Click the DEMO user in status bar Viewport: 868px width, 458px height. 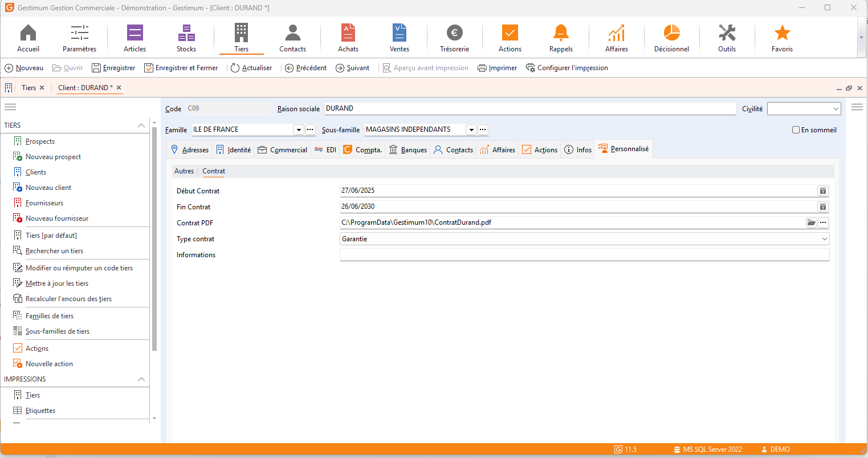pyautogui.click(x=776, y=449)
